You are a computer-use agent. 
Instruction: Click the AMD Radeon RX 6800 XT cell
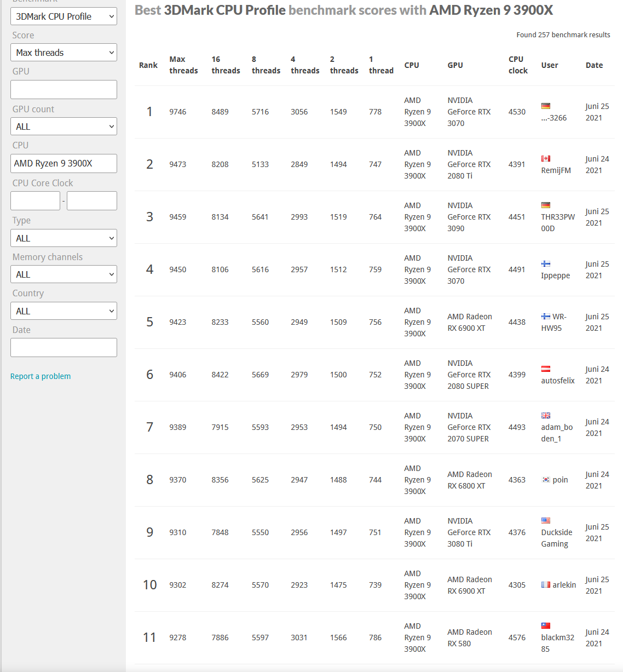click(x=470, y=480)
